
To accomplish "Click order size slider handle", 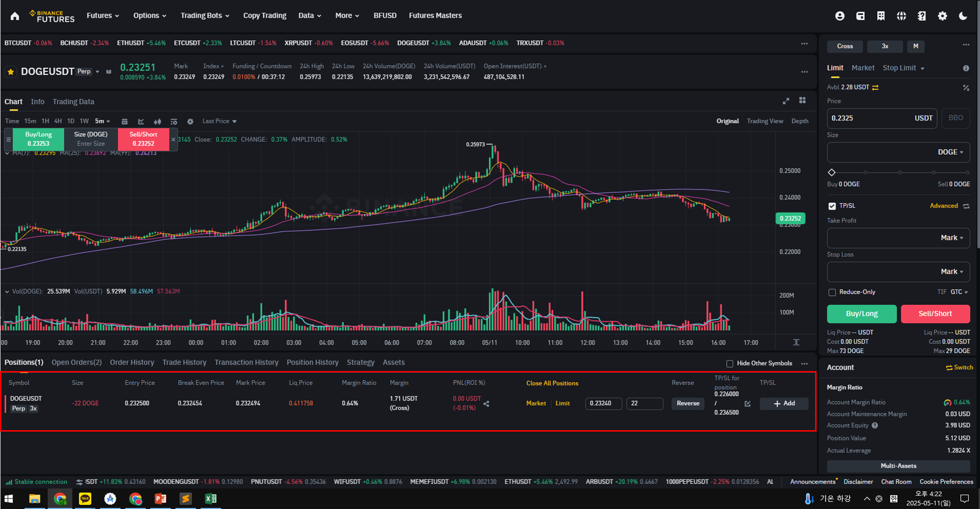I will click(832, 173).
